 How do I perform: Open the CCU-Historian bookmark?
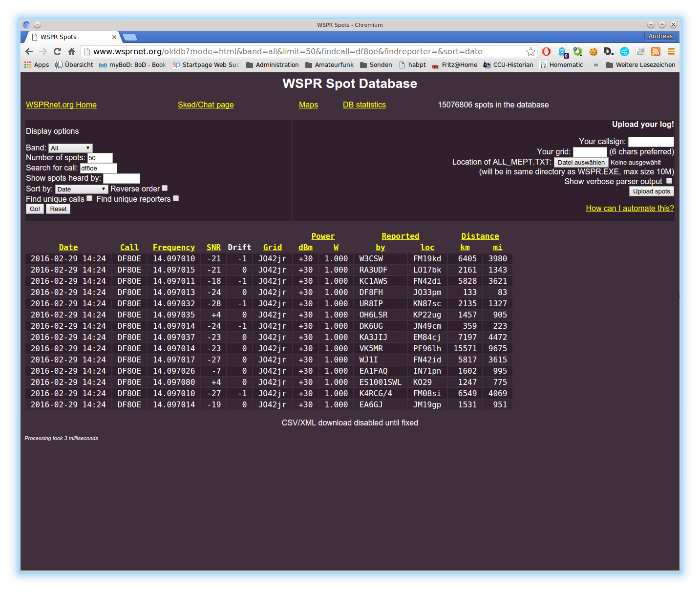[509, 65]
